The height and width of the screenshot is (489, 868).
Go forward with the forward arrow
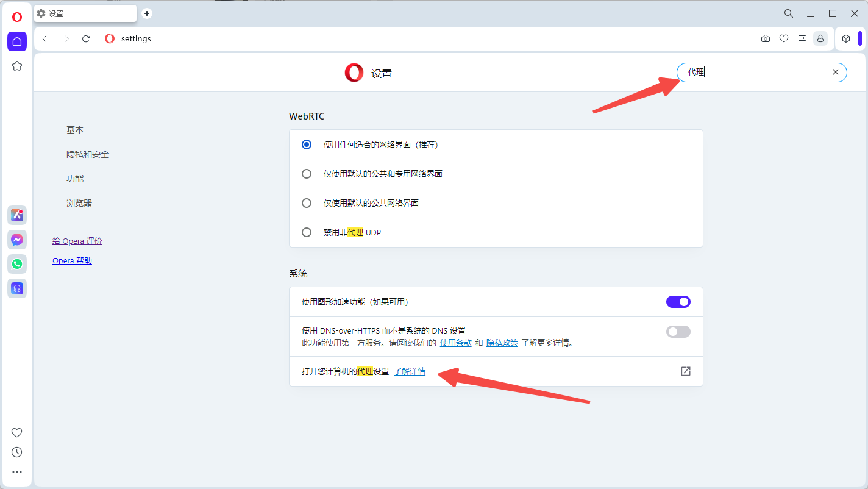point(66,38)
